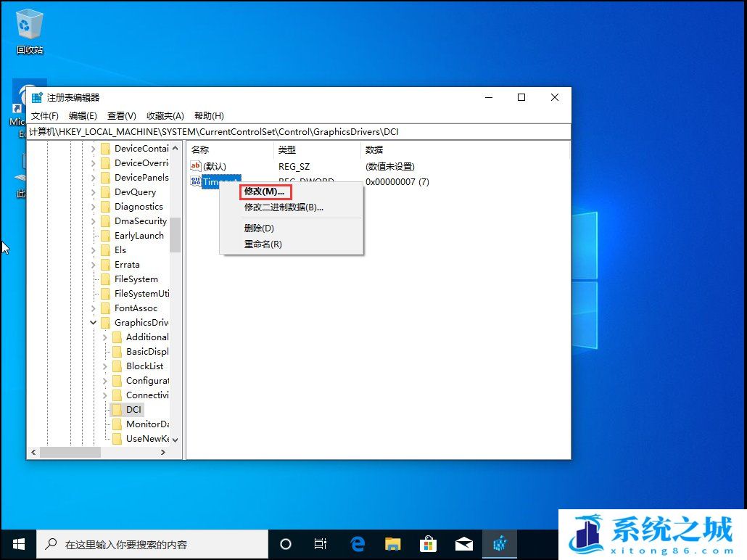Expand the FontAssoc tree node
This screenshot has height=560, width=747.
point(94,308)
